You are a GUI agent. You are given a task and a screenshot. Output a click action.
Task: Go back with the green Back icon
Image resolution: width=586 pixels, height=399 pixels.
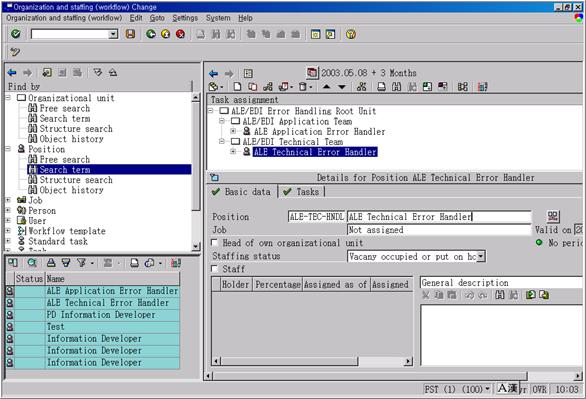coord(151,34)
